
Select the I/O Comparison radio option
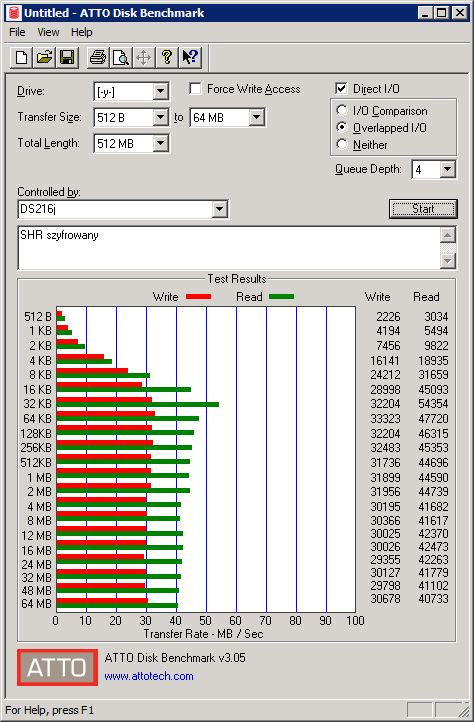pyautogui.click(x=342, y=111)
